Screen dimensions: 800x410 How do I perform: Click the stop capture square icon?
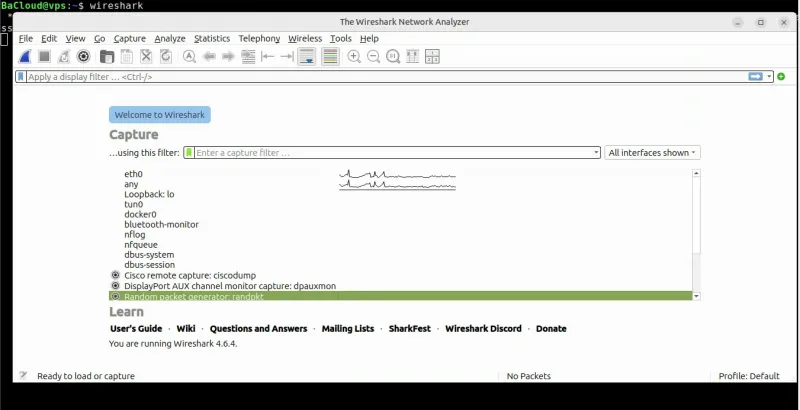(44, 57)
